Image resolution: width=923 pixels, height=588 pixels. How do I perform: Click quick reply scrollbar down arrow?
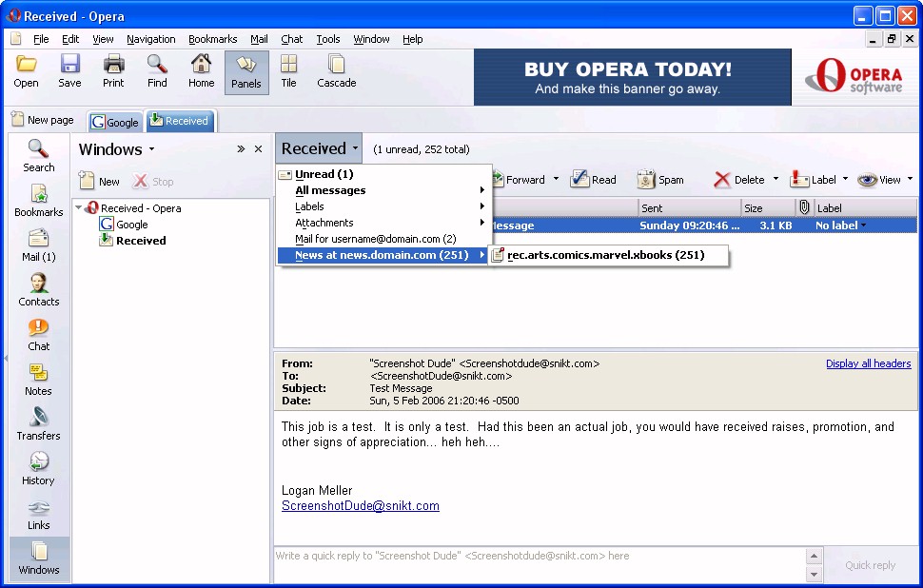tap(814, 574)
